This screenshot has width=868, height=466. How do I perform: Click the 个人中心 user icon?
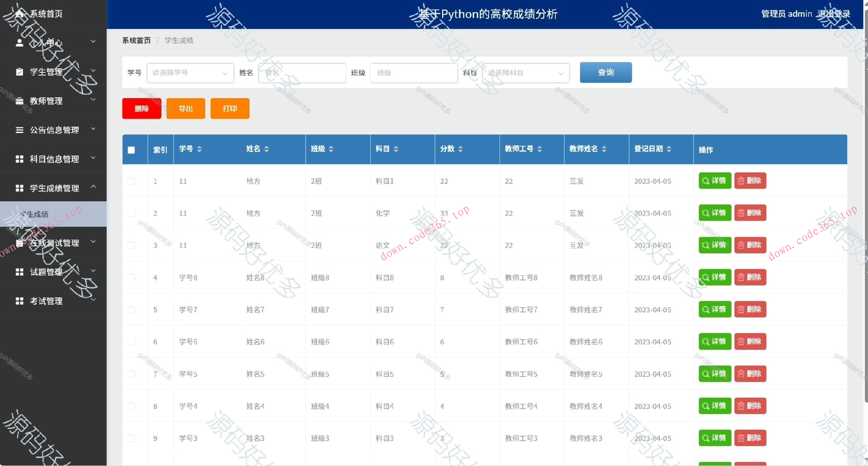19,42
